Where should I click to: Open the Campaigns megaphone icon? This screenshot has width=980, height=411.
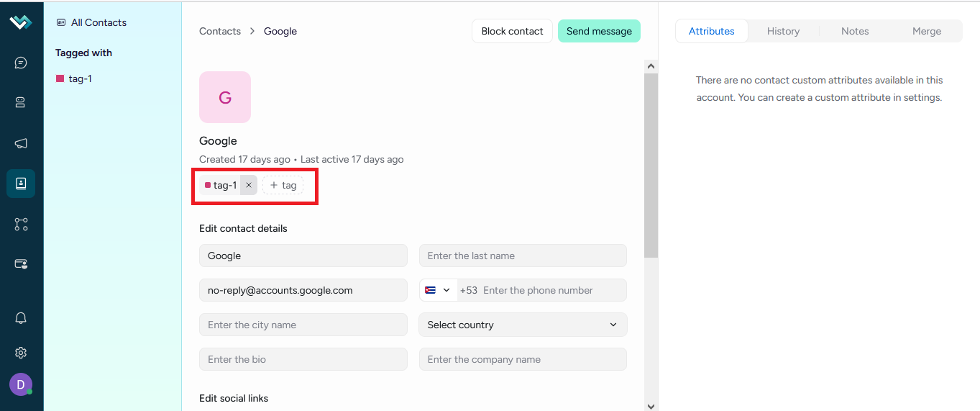pos(21,143)
